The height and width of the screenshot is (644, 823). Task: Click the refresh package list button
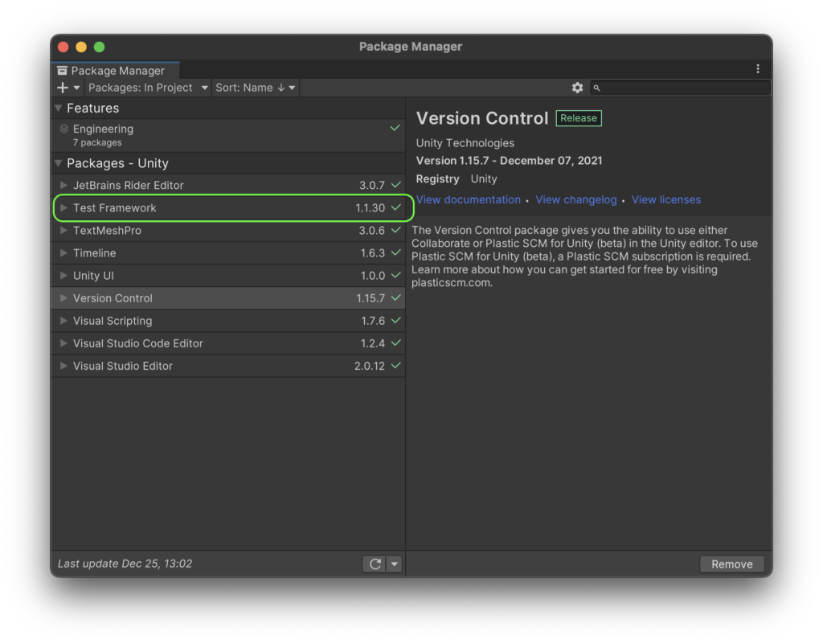point(375,564)
